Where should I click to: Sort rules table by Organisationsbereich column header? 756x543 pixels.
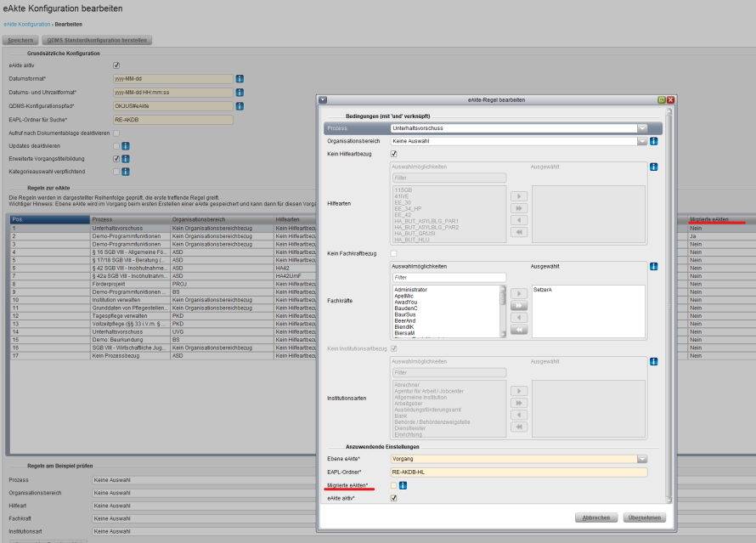pos(222,219)
